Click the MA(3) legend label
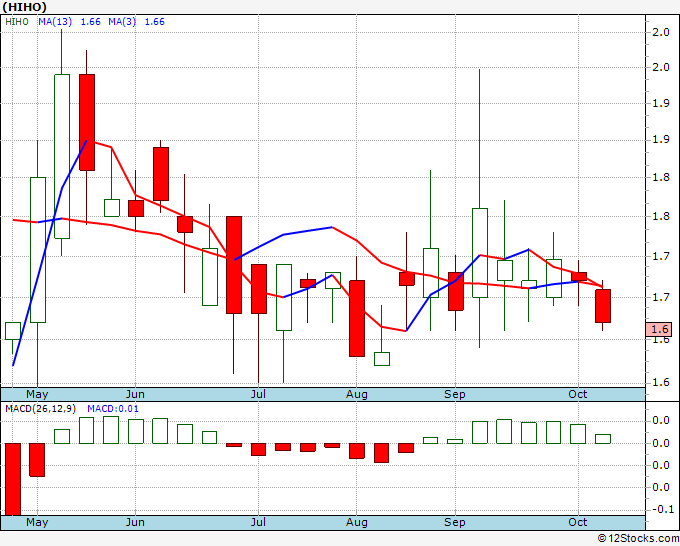This screenshot has height=546, width=680. pyautogui.click(x=122, y=22)
